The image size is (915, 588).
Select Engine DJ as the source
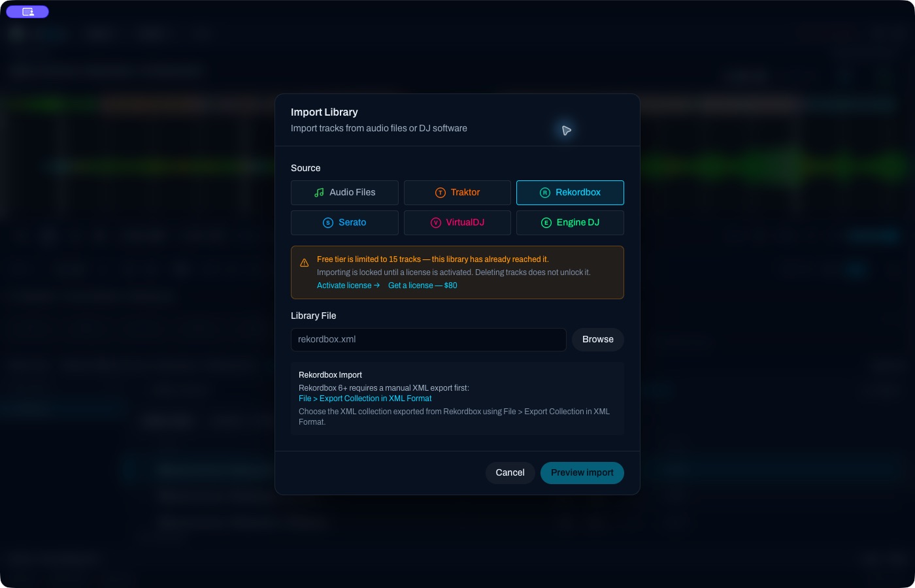pos(570,223)
